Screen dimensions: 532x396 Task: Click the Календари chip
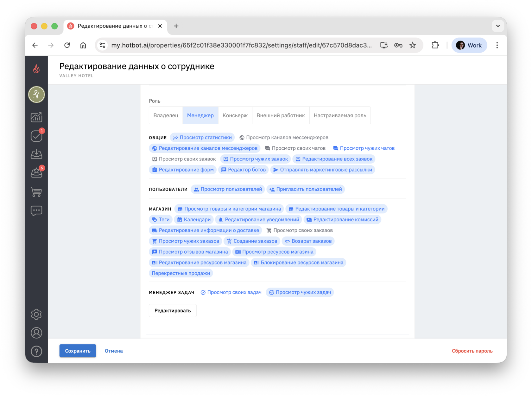[194, 219]
